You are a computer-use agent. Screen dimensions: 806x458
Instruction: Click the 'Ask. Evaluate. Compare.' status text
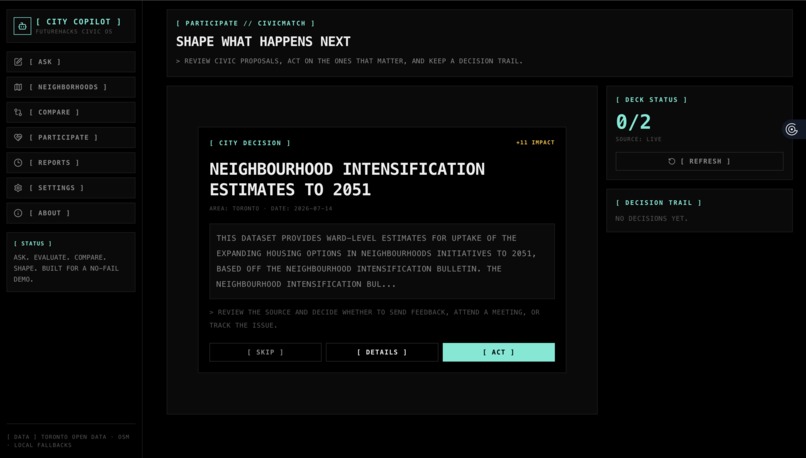tap(66, 268)
